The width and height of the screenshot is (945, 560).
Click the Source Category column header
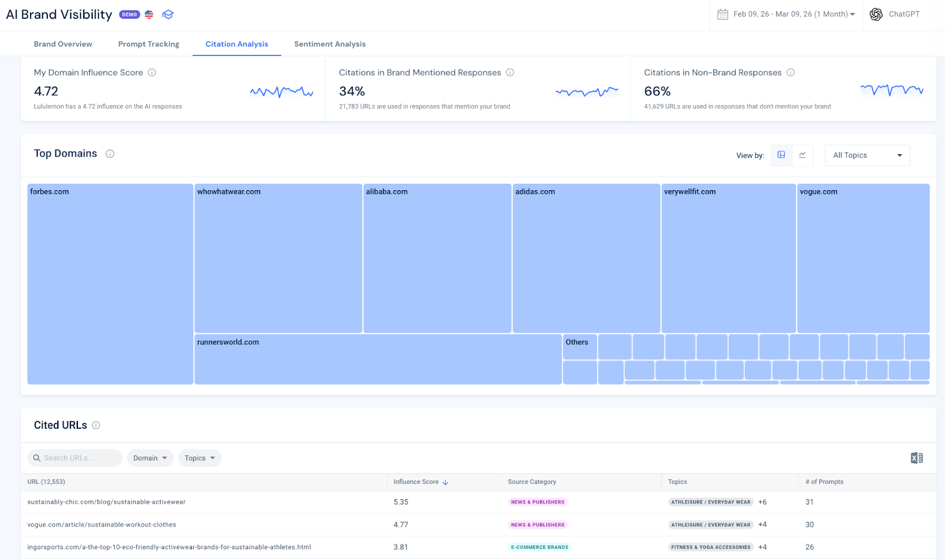[x=532, y=482]
